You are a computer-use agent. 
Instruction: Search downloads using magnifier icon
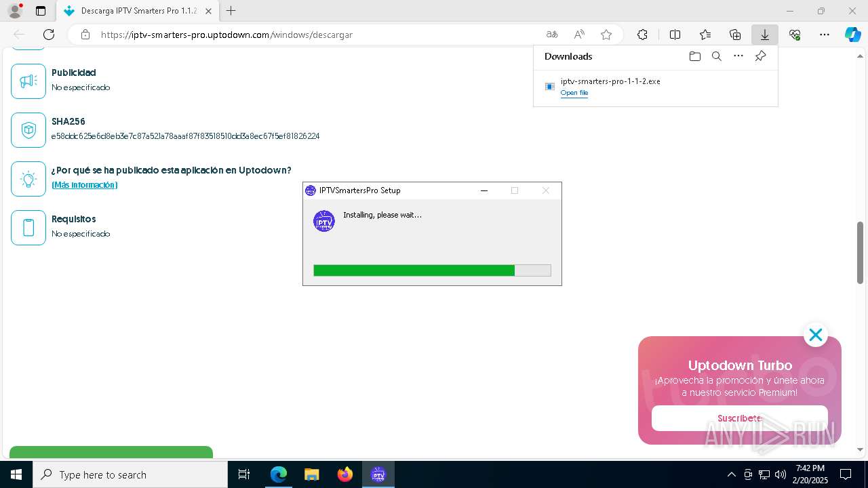pos(716,56)
